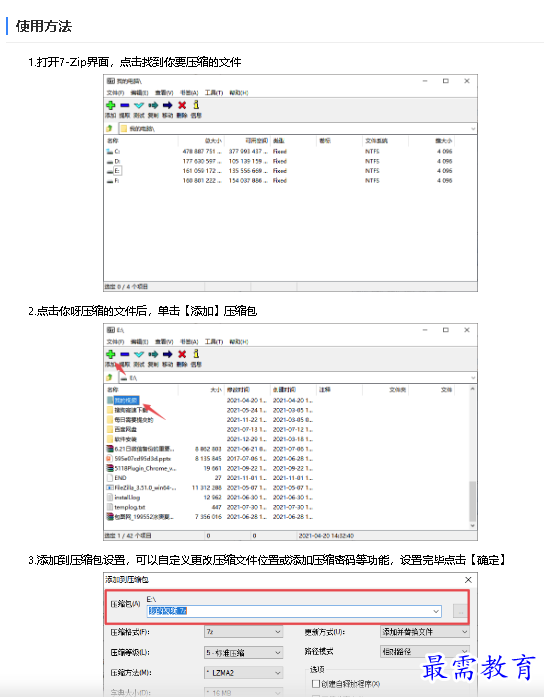
Task: Click the size column header in E:\ window
Action: pos(201,390)
